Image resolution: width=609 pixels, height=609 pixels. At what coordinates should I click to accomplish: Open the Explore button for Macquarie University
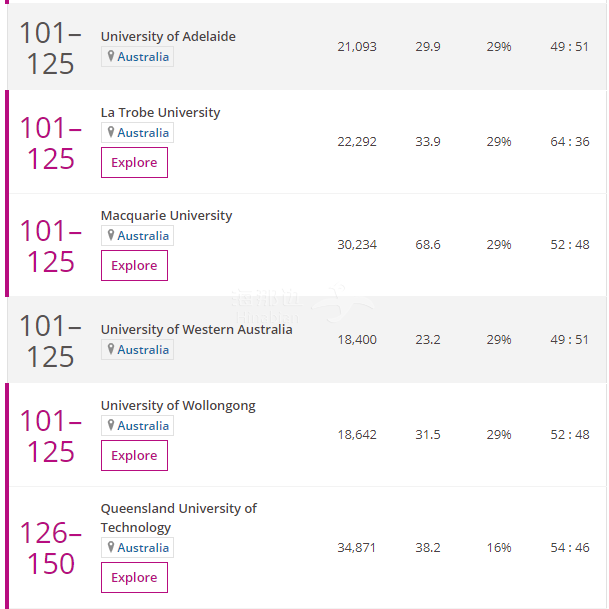coord(134,265)
